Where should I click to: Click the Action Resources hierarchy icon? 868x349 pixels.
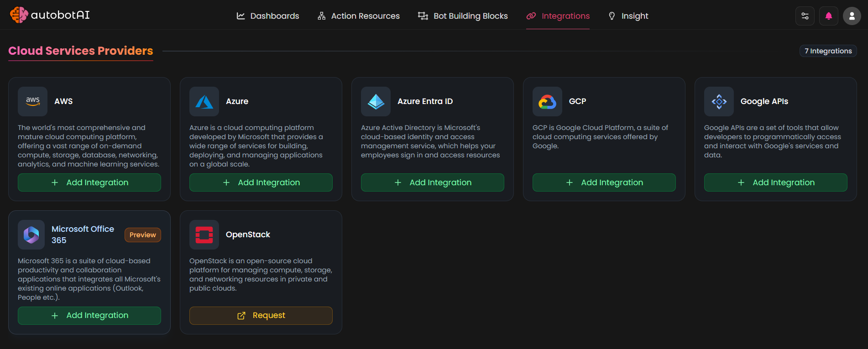(322, 16)
